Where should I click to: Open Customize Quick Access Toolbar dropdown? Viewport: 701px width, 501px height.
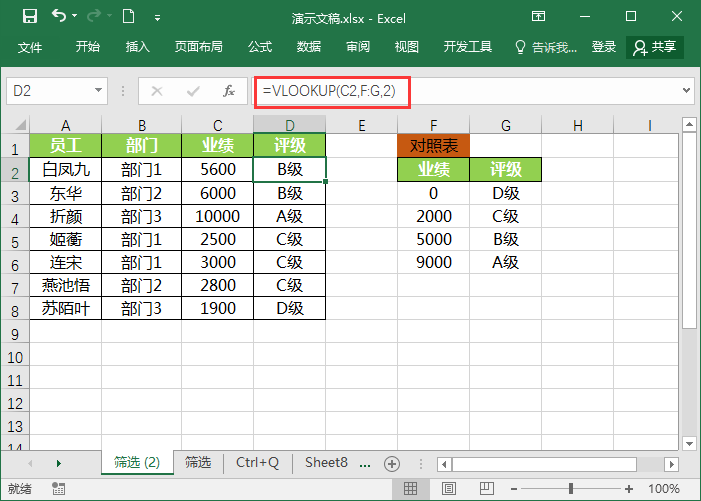click(157, 16)
